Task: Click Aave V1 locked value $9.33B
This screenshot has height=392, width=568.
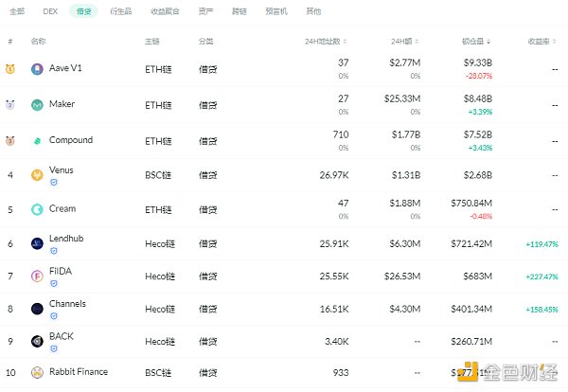Action: coord(478,62)
